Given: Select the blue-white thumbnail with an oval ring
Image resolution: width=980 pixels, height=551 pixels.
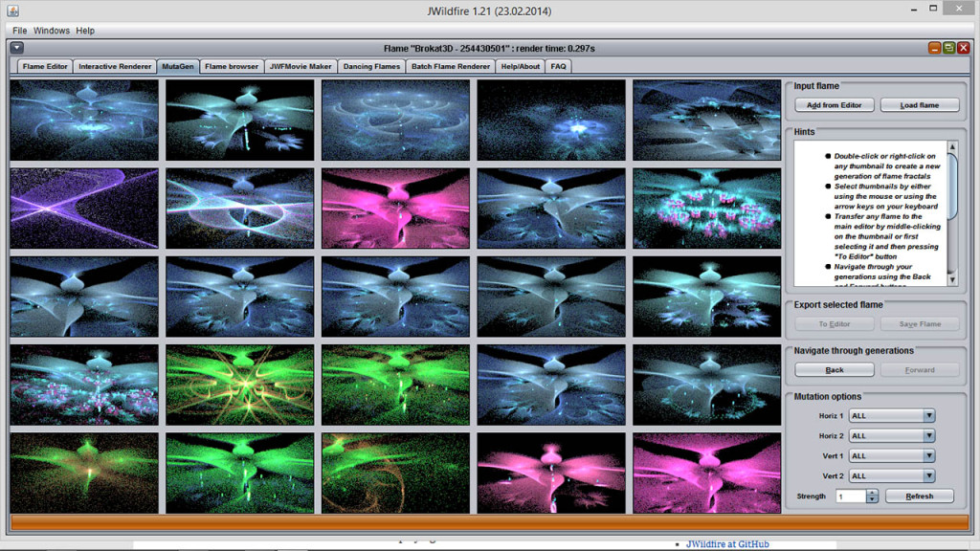Looking at the screenshot, I should 240,208.
